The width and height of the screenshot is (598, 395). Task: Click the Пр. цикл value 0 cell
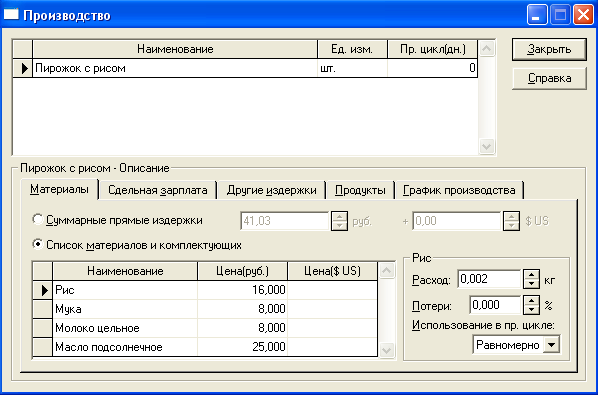click(x=432, y=68)
